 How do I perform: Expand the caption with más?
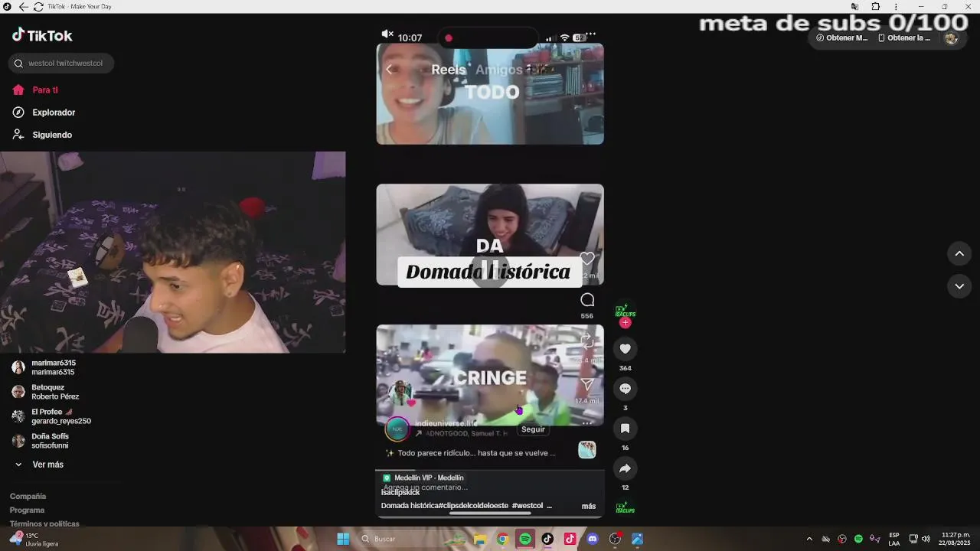589,506
